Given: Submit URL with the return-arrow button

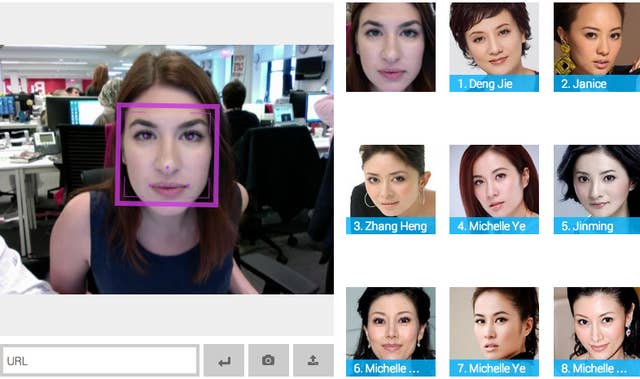Looking at the screenshot, I should [224, 360].
